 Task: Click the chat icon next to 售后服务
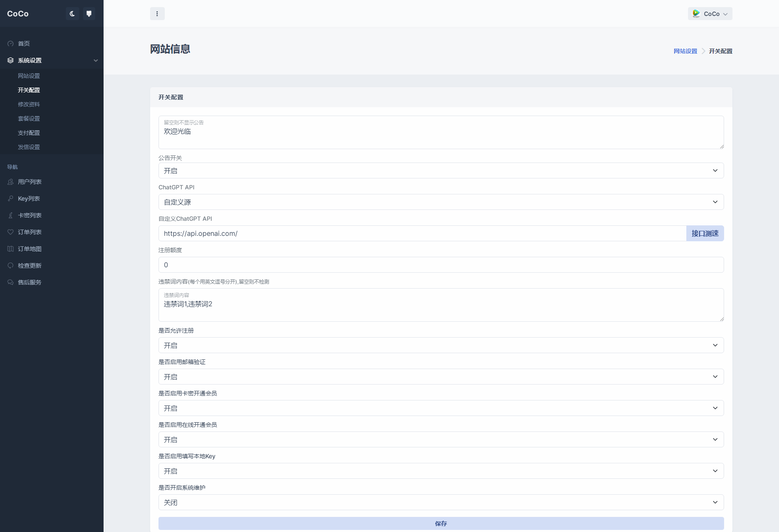[10, 282]
